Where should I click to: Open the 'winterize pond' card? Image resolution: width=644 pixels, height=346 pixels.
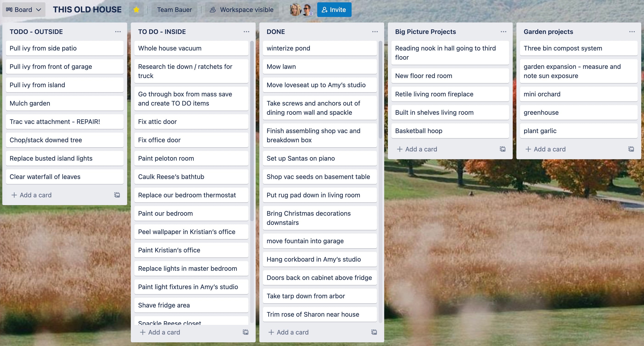tap(320, 48)
